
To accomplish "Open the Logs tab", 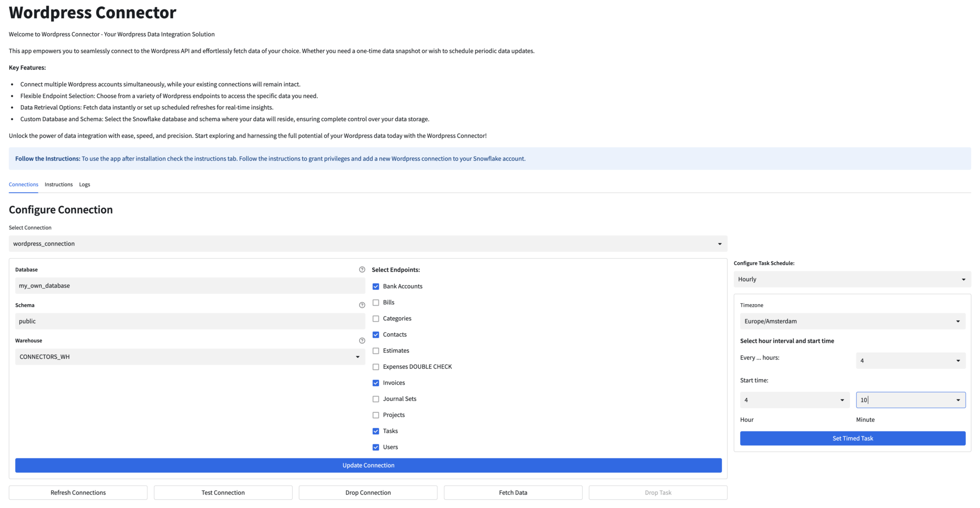I will (x=84, y=184).
